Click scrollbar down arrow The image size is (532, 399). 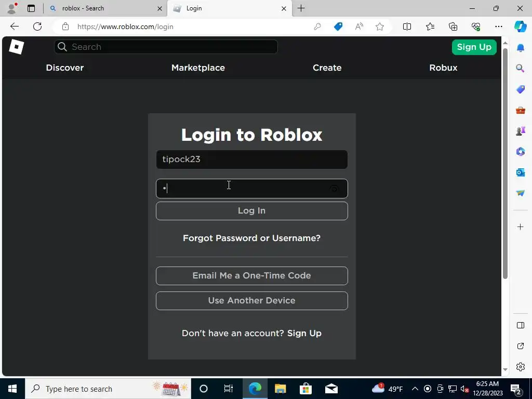tap(505, 369)
